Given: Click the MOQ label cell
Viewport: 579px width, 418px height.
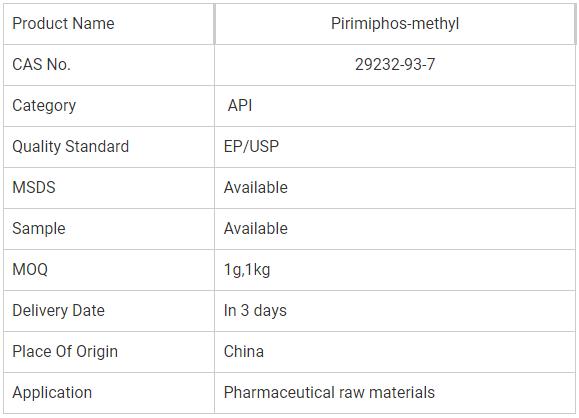Looking at the screenshot, I should [x=109, y=270].
